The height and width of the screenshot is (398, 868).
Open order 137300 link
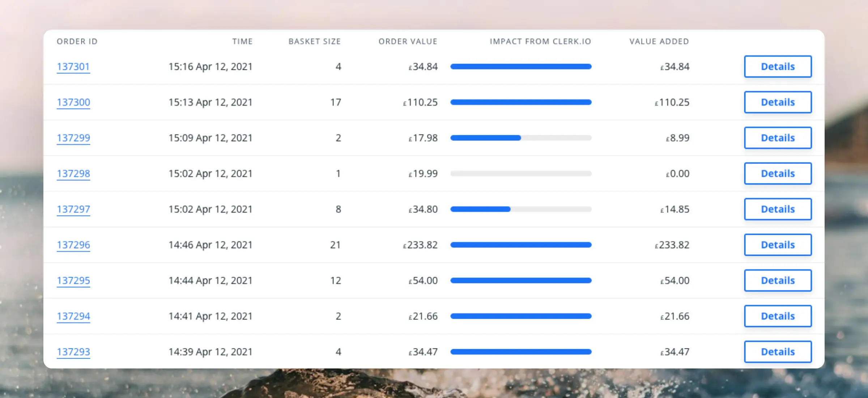pyautogui.click(x=73, y=102)
